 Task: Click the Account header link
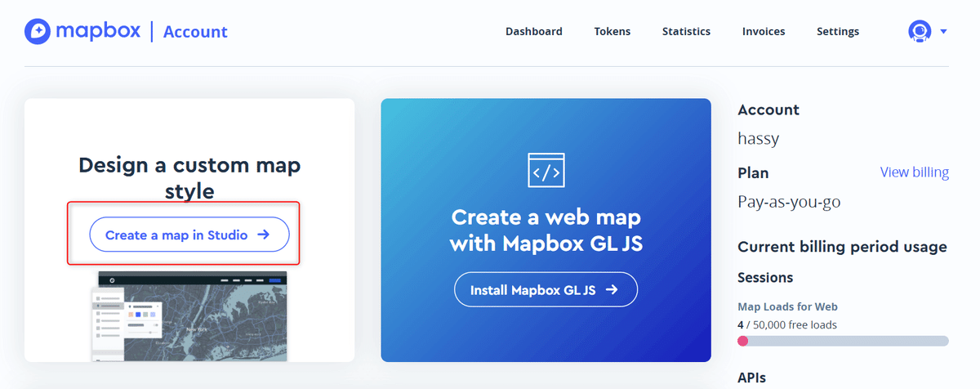pyautogui.click(x=195, y=32)
